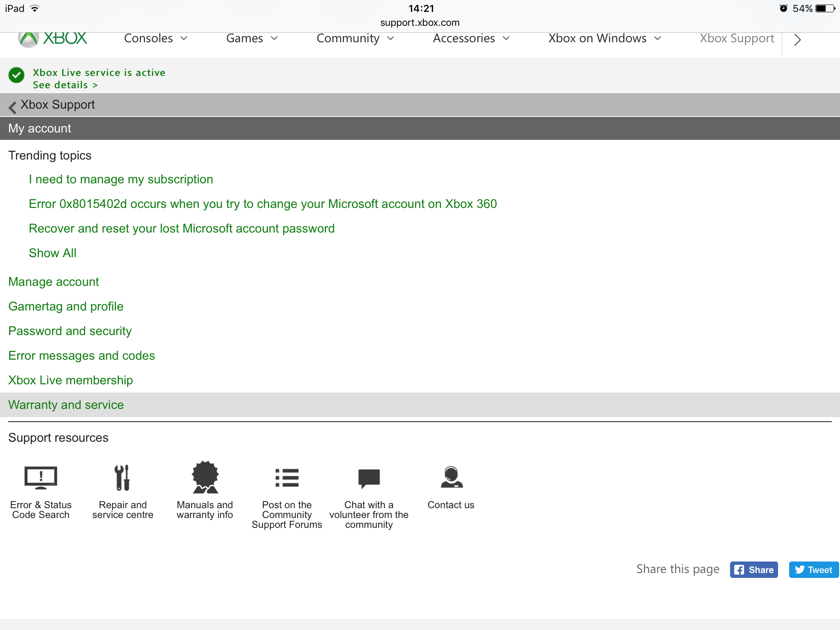Image resolution: width=840 pixels, height=630 pixels.
Task: Open the 'I need to manage my subscription' link
Action: (121, 179)
